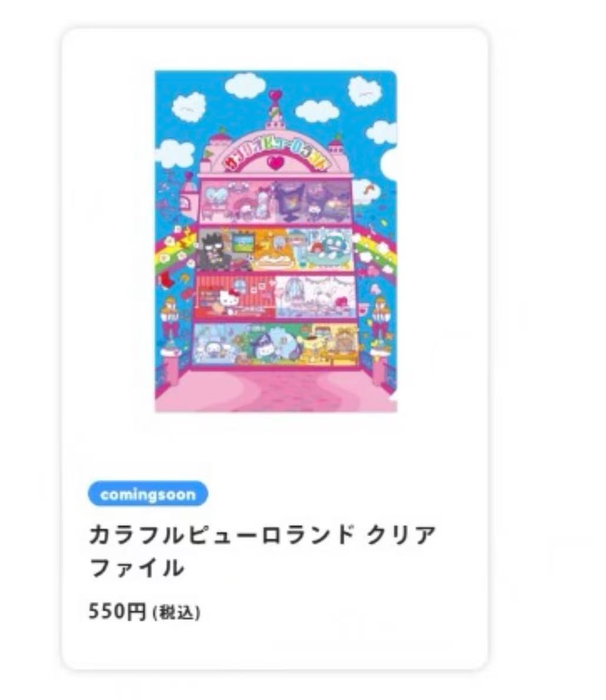
Task: Click the pink heart atop the castle spire
Action: click(x=276, y=95)
